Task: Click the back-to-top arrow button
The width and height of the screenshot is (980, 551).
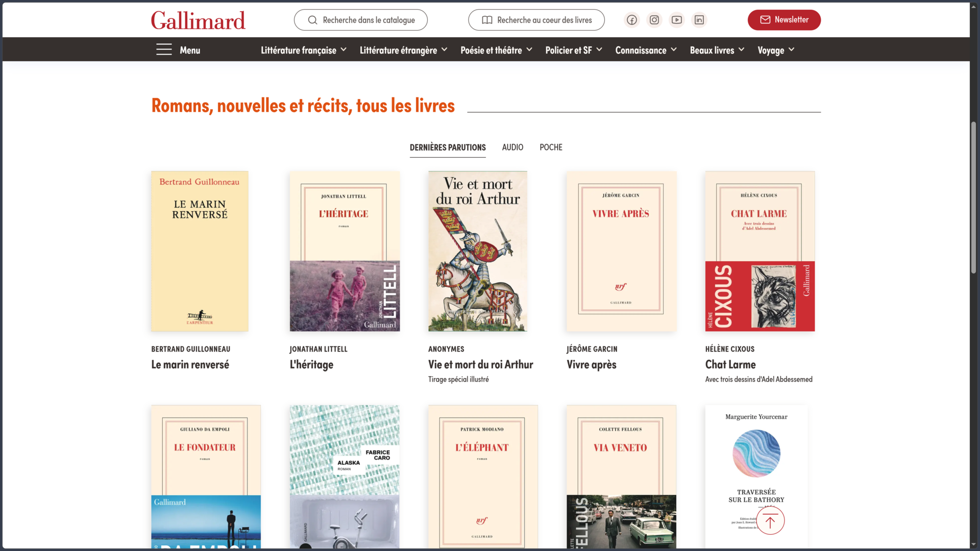Action: click(770, 521)
